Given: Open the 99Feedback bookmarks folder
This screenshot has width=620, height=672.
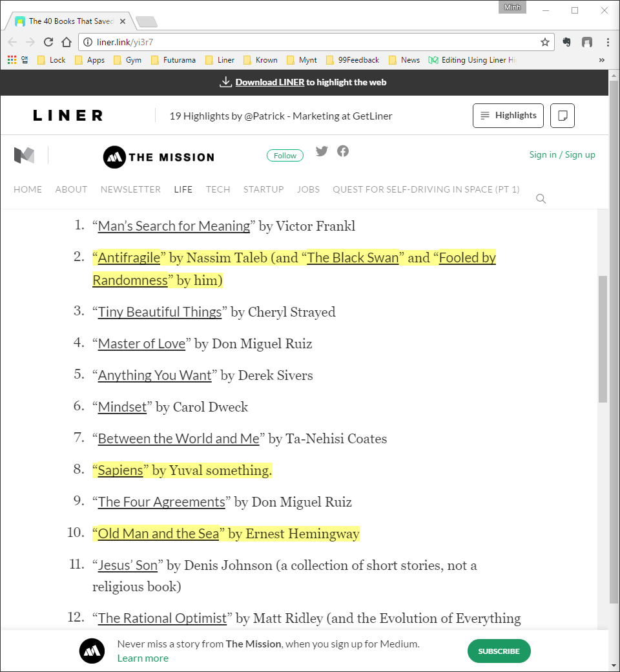Looking at the screenshot, I should (353, 60).
